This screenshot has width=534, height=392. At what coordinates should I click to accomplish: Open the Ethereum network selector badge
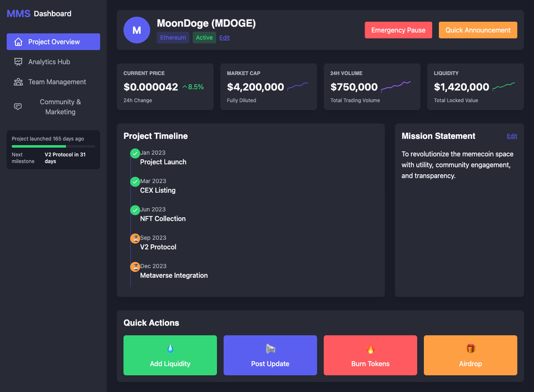pyautogui.click(x=173, y=38)
